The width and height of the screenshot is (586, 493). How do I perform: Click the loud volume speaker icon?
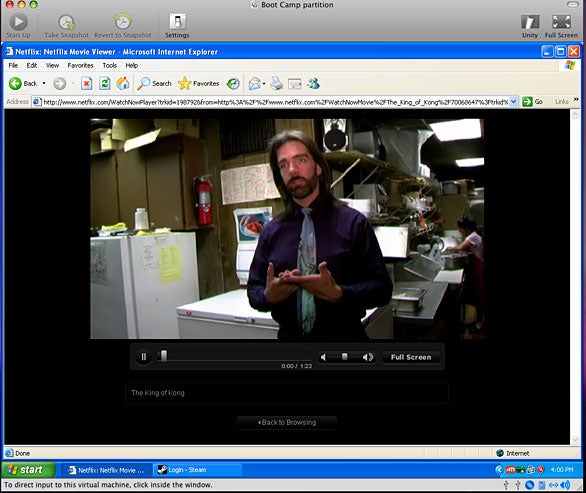tap(368, 357)
